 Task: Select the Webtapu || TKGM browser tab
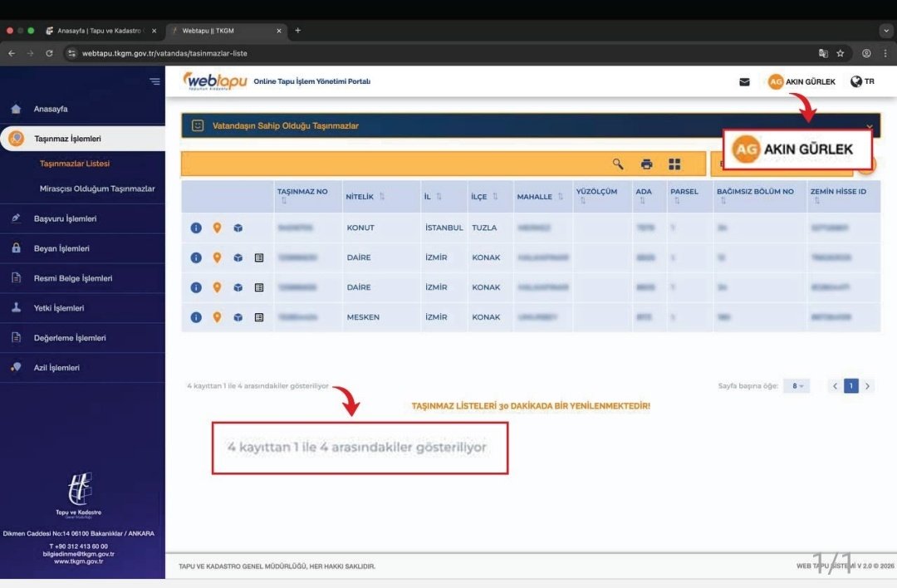227,31
